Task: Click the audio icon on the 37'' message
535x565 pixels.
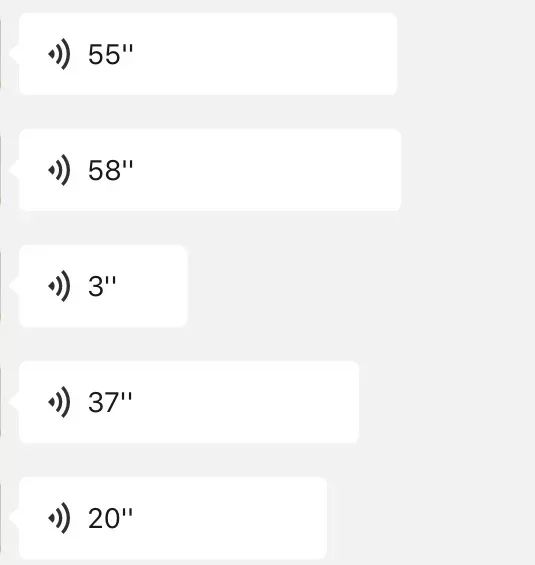Action: click(x=59, y=402)
